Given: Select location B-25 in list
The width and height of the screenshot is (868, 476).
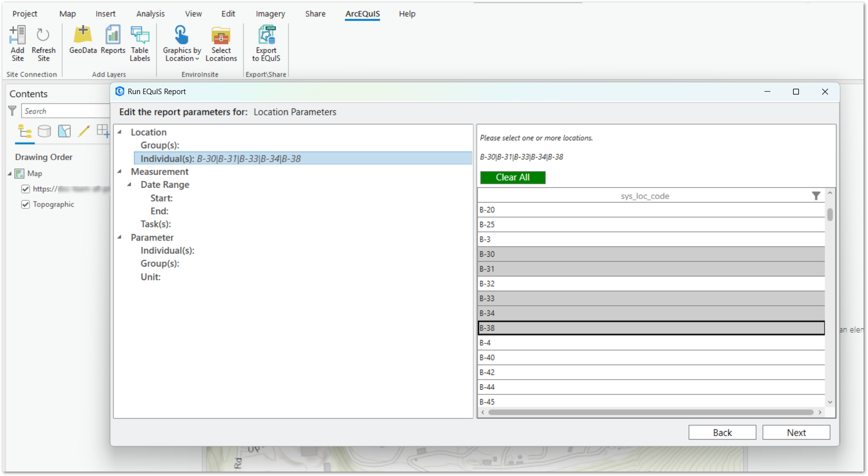Looking at the screenshot, I should point(651,225).
